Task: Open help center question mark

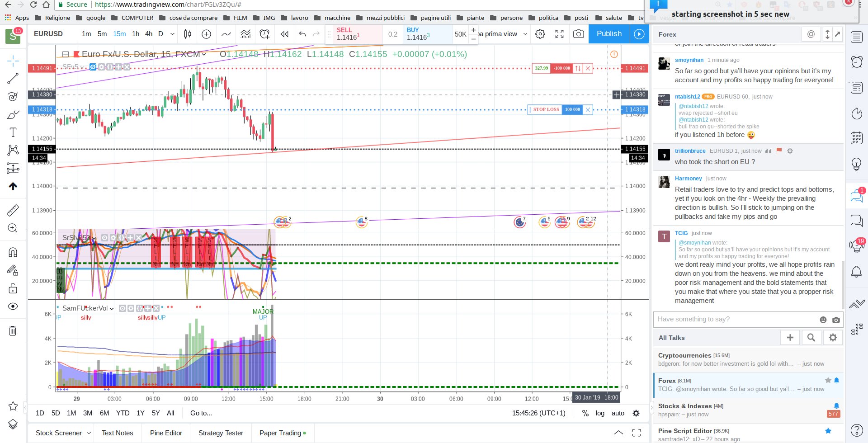Action: tap(857, 430)
